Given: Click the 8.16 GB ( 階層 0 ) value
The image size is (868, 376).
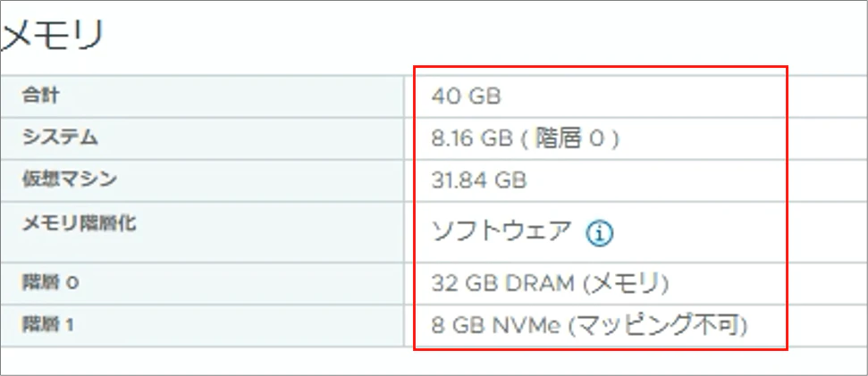Looking at the screenshot, I should [x=525, y=138].
